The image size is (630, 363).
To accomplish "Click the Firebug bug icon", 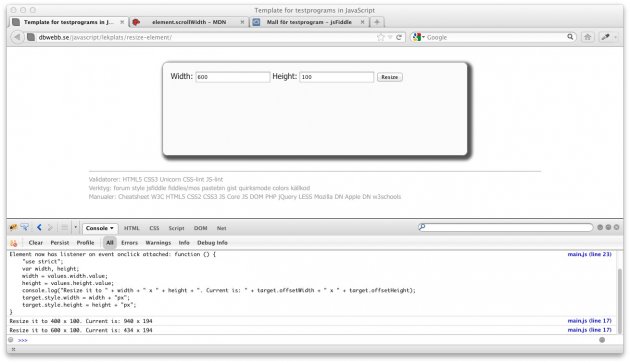I will click(13, 228).
